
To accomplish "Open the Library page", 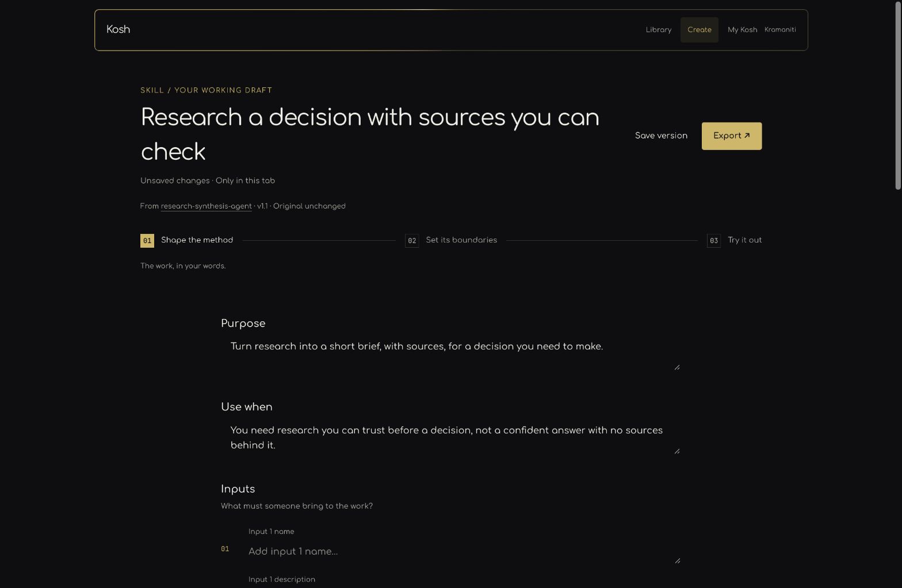I will (659, 30).
